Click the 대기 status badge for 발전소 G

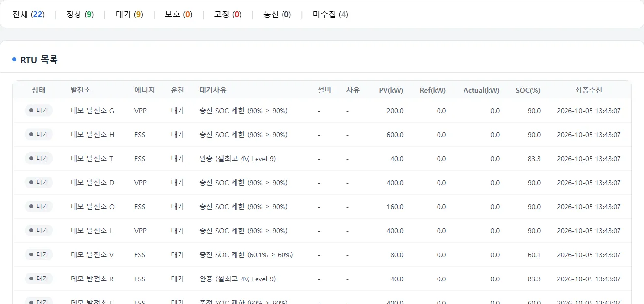pyautogui.click(x=39, y=110)
